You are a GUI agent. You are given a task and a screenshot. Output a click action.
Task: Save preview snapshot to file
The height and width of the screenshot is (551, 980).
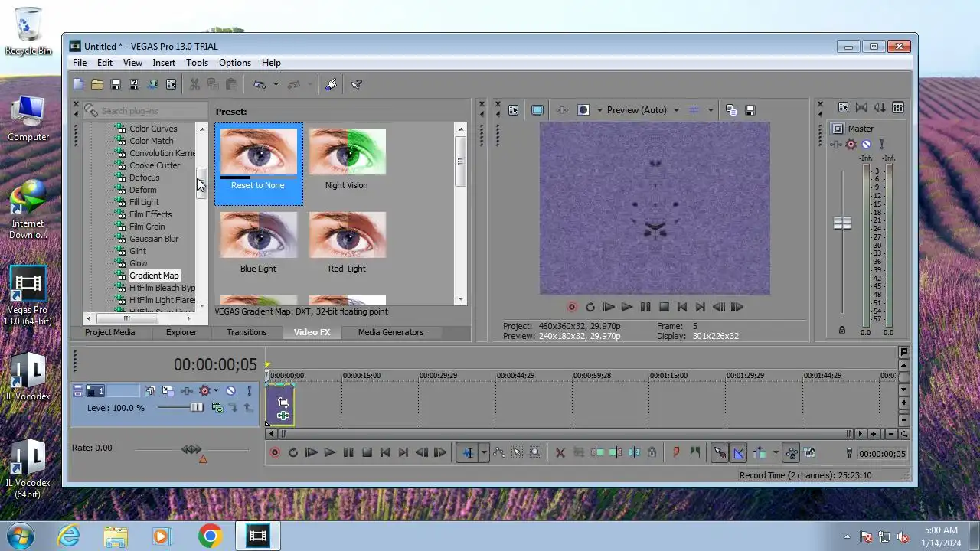point(750,110)
